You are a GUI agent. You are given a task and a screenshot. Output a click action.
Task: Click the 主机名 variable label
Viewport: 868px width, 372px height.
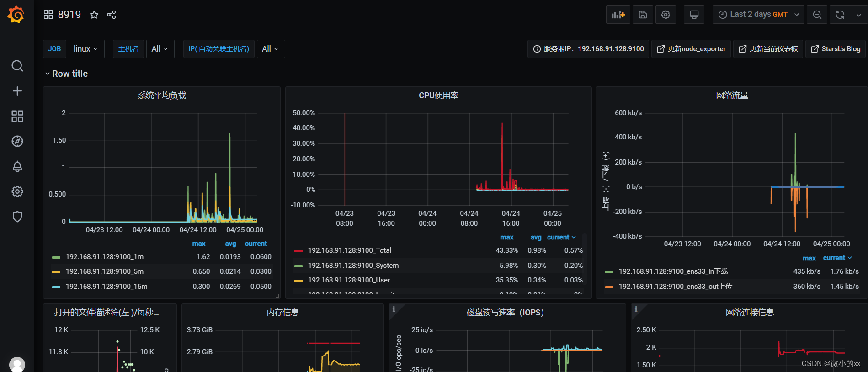click(128, 49)
